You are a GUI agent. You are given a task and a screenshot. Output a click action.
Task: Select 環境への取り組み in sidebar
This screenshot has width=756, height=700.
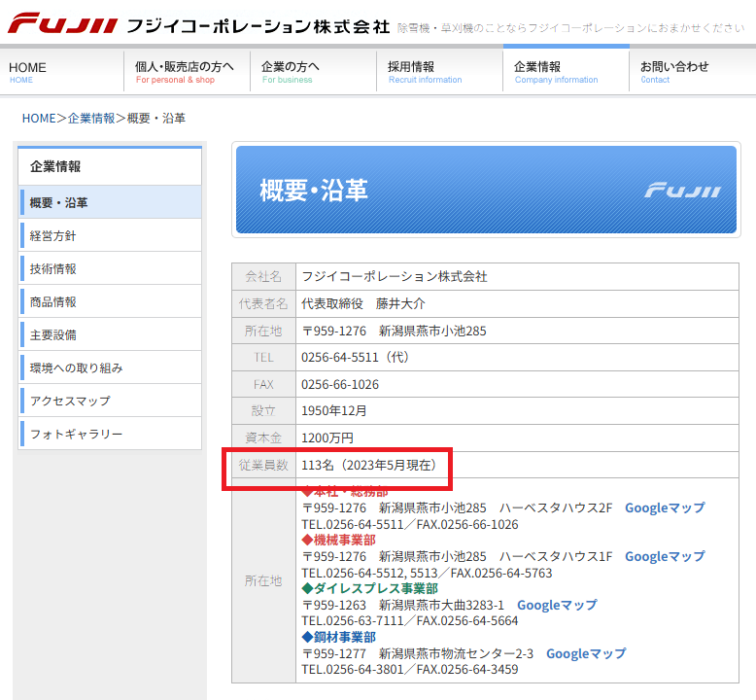[x=110, y=368]
